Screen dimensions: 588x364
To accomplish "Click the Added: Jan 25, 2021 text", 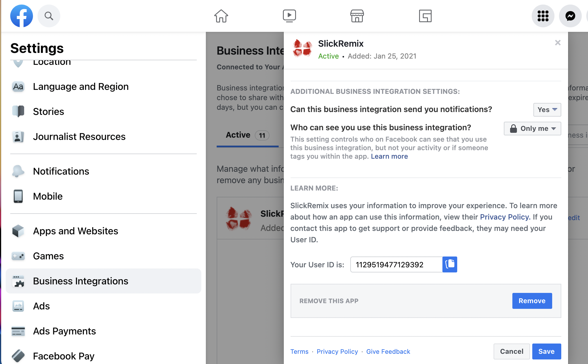I will pyautogui.click(x=382, y=56).
